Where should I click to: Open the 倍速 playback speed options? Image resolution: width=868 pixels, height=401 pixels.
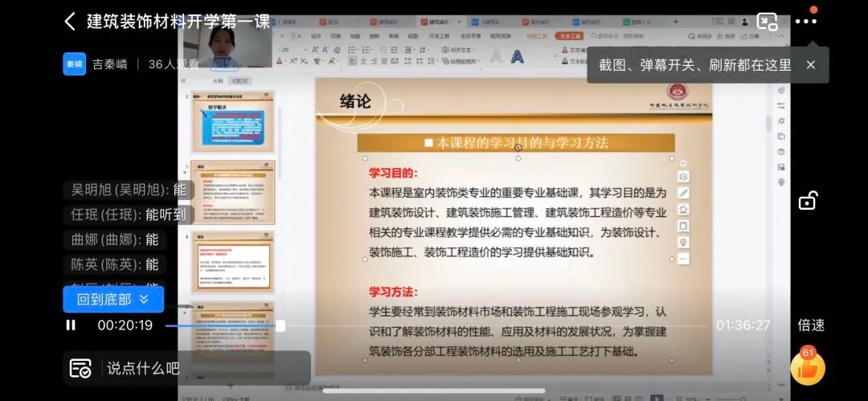click(x=811, y=325)
